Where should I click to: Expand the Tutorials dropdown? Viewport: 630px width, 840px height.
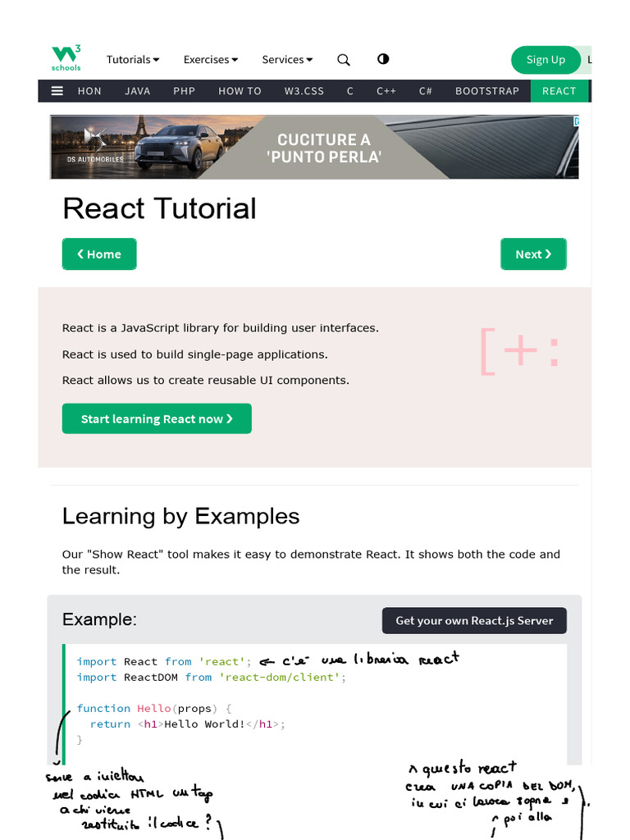(133, 59)
